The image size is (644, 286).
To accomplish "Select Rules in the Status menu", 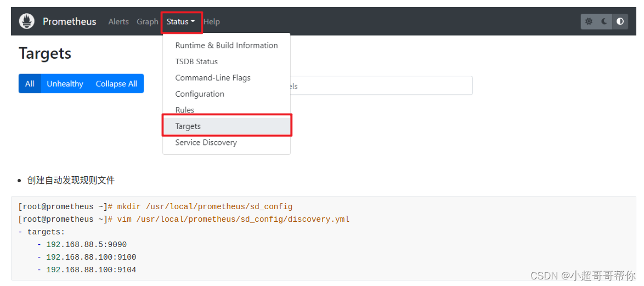I will tap(227, 110).
